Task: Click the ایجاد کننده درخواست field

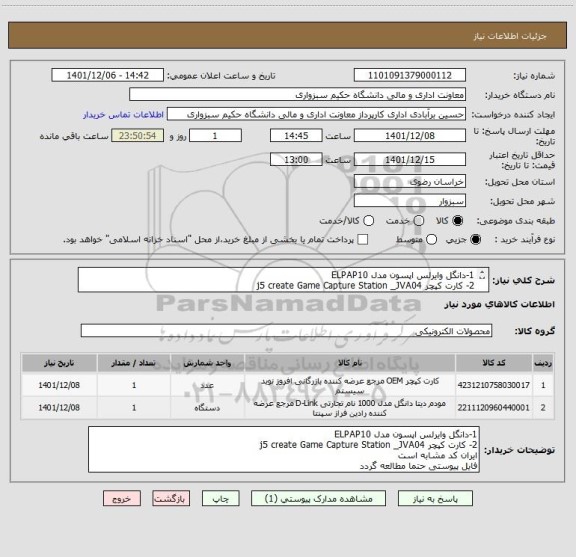Action: coord(316,115)
